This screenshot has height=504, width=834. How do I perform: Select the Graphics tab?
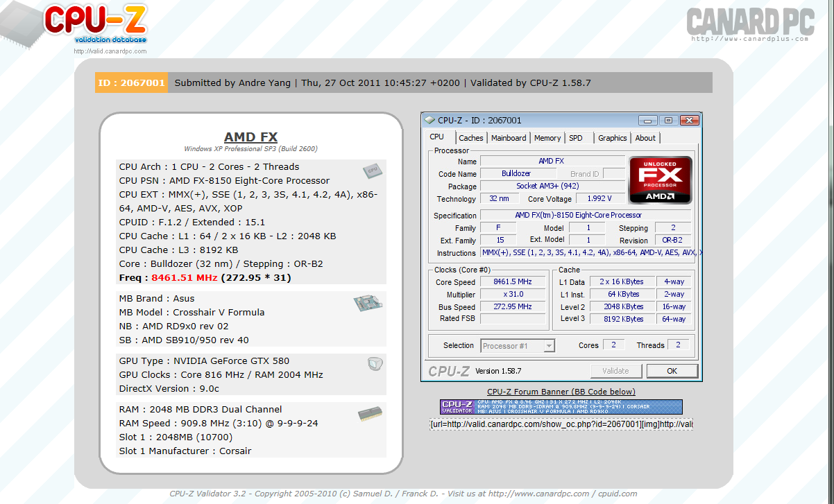coord(613,138)
